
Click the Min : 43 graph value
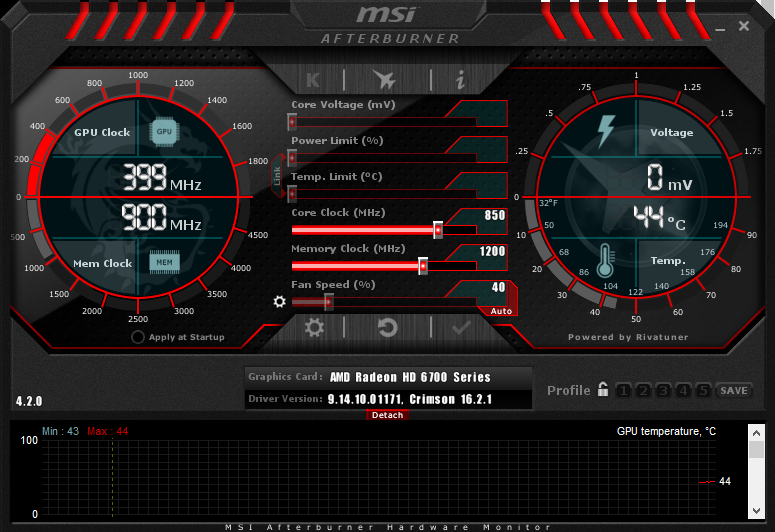(60, 431)
